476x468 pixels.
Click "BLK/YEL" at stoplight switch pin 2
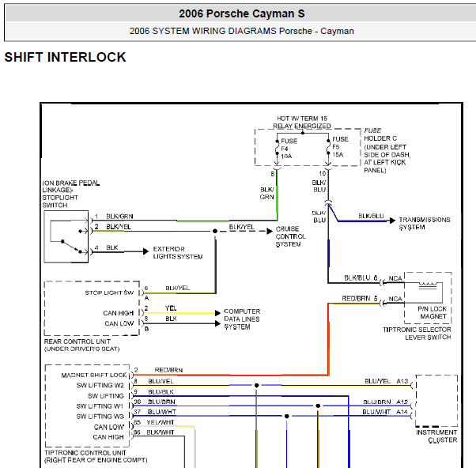click(119, 227)
